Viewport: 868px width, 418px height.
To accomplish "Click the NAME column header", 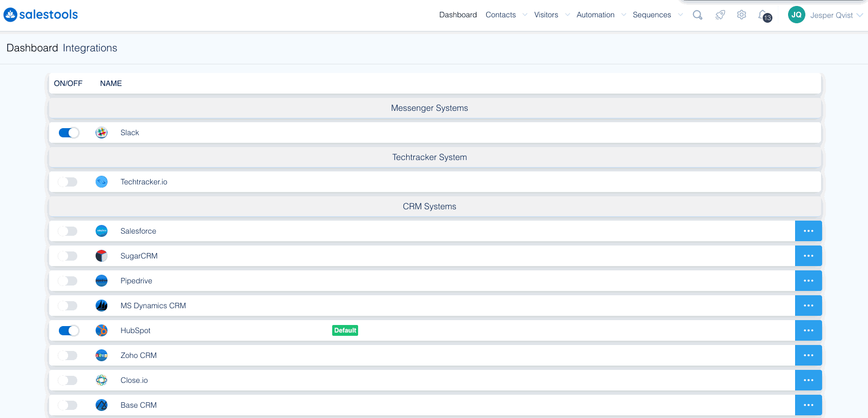I will click(x=111, y=83).
